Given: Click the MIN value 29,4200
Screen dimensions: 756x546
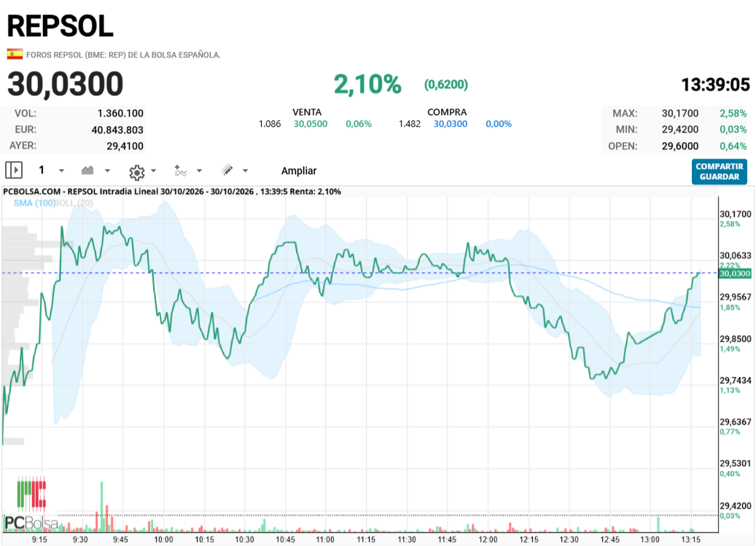Looking at the screenshot, I should [x=680, y=130].
